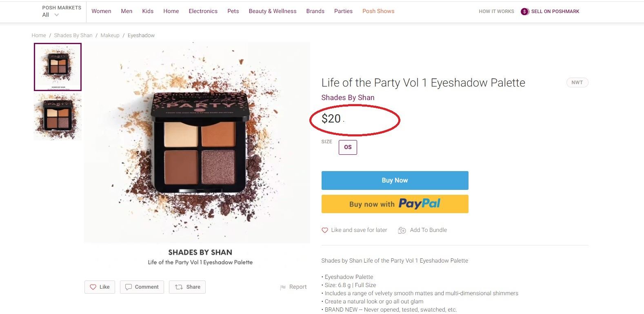The width and height of the screenshot is (644, 314).
Task: Buy now with PayPal button
Action: (395, 204)
